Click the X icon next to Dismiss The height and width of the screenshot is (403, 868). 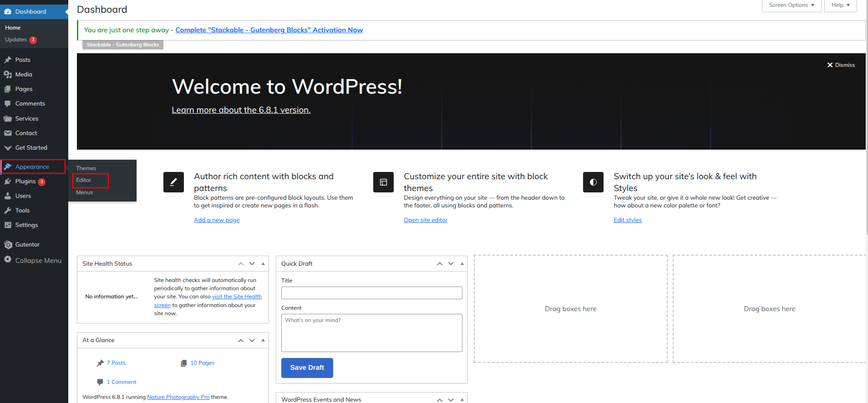[x=830, y=65]
